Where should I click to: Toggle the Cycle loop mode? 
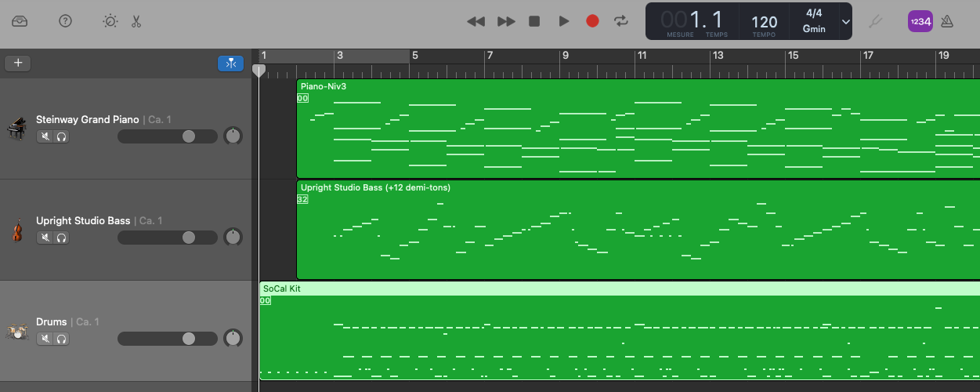[x=621, y=21]
